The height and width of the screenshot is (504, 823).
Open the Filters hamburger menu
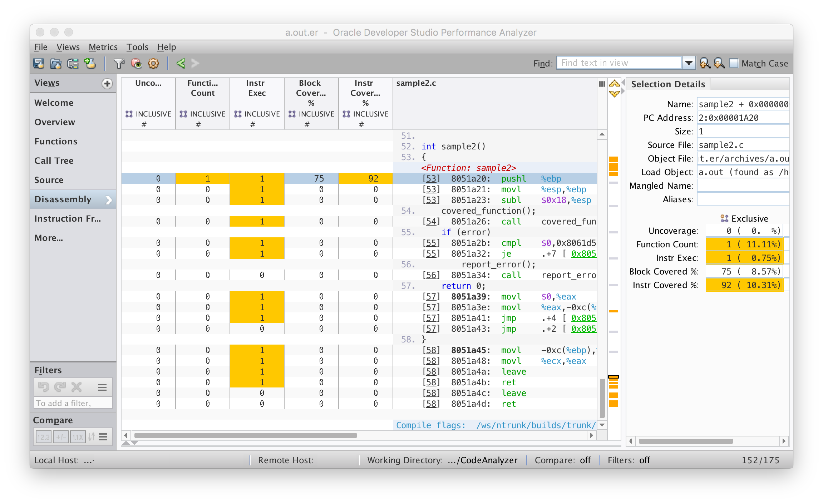[x=102, y=387]
